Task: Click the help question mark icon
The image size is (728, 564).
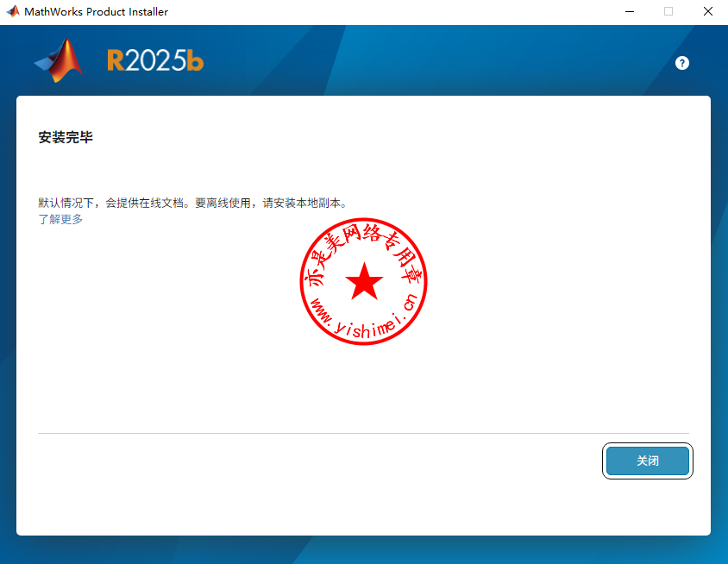Action: click(x=682, y=63)
